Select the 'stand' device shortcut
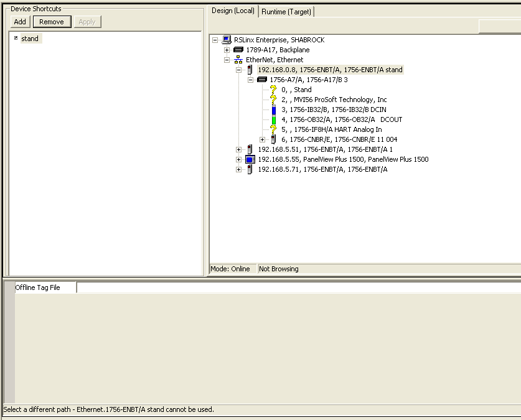 pyautogui.click(x=30, y=39)
